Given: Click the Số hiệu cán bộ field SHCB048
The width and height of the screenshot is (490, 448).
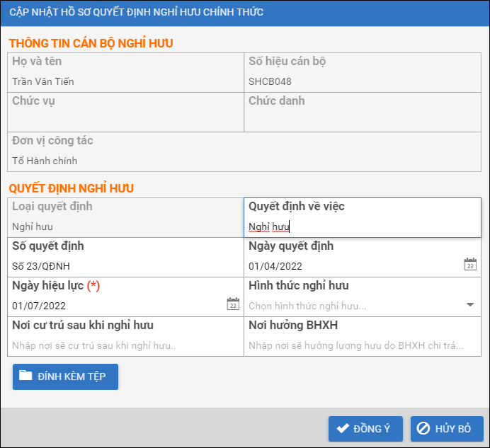Looking at the screenshot, I should coord(361,81).
